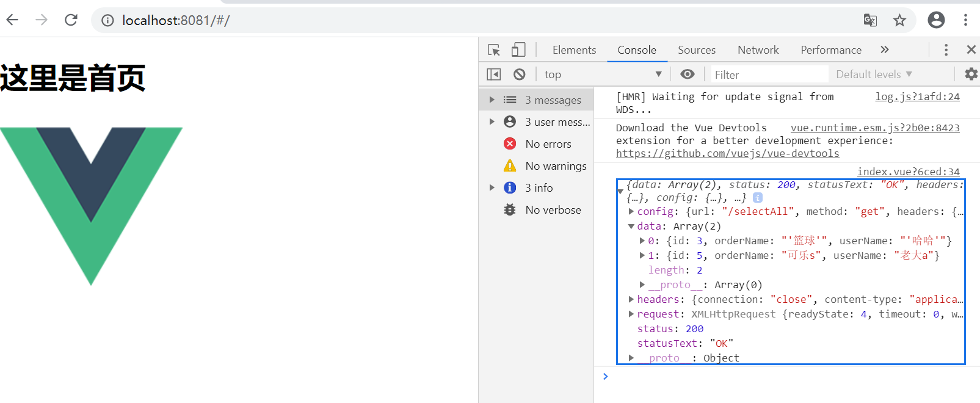Open log.js?1afd:24 source link
980x403 pixels.
(917, 96)
